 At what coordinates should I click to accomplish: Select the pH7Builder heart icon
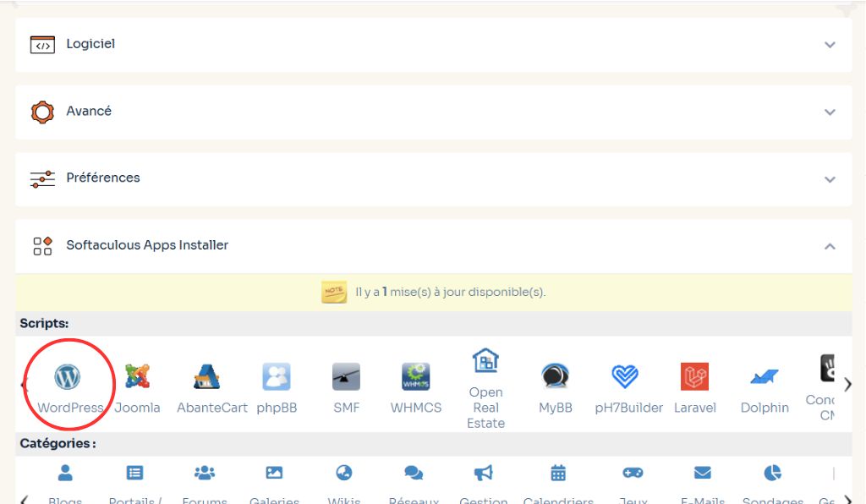coord(625,376)
